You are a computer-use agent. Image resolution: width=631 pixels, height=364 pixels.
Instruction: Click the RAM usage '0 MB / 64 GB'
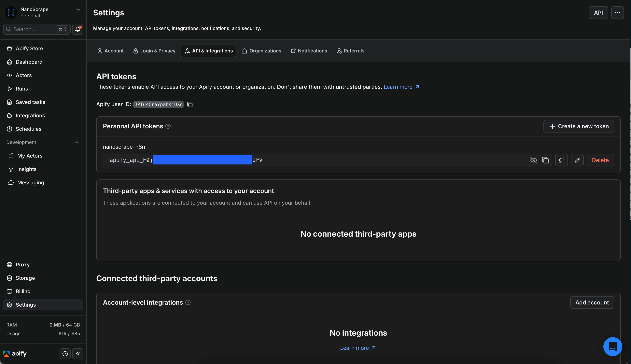[x=65, y=325]
